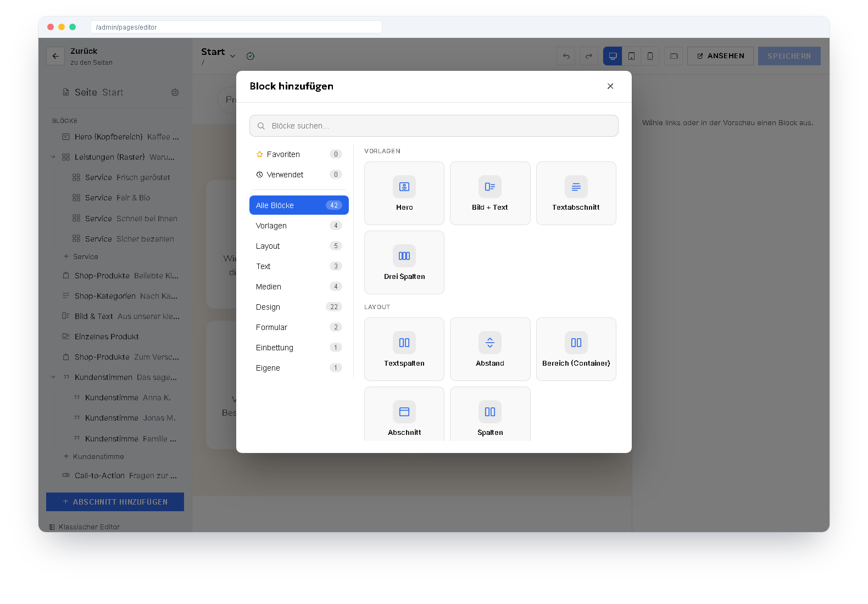The image size is (868, 604).
Task: Add the Spalten layout block
Action: [x=490, y=415]
